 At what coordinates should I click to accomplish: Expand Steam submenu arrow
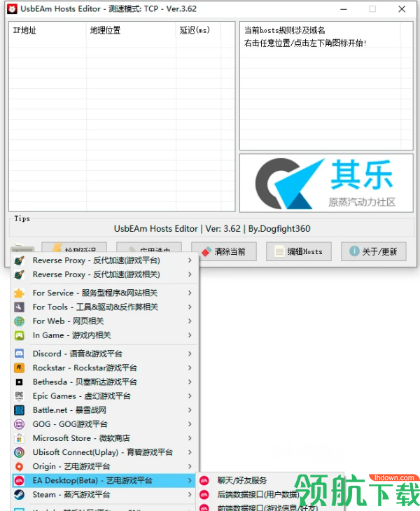point(190,495)
